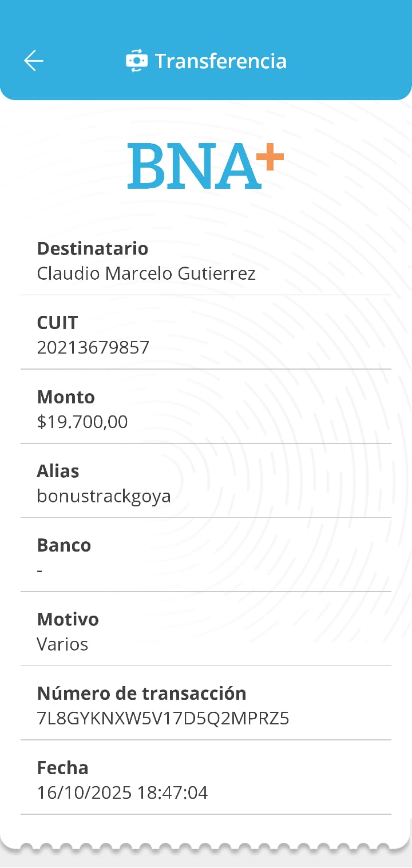Select the recipient name Claudio Marcelo Gutierrez

click(x=146, y=274)
